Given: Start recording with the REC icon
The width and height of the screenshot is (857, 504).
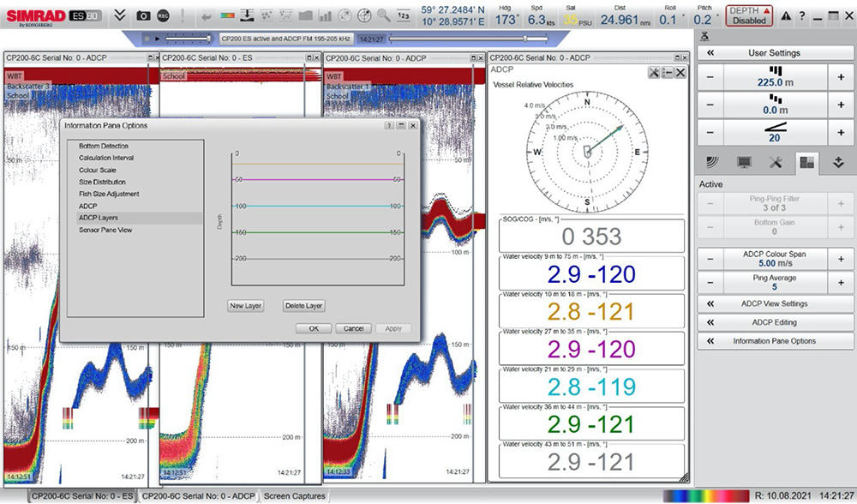Looking at the screenshot, I should (x=163, y=15).
